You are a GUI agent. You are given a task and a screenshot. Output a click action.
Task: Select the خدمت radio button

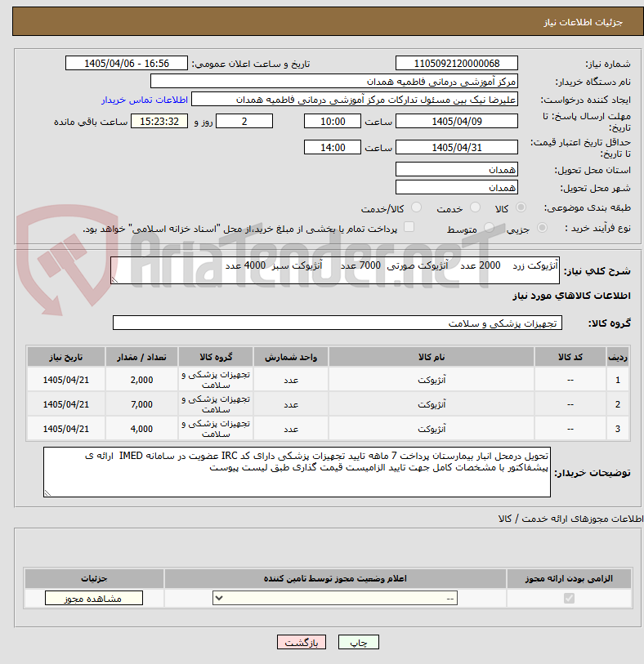pos(476,207)
